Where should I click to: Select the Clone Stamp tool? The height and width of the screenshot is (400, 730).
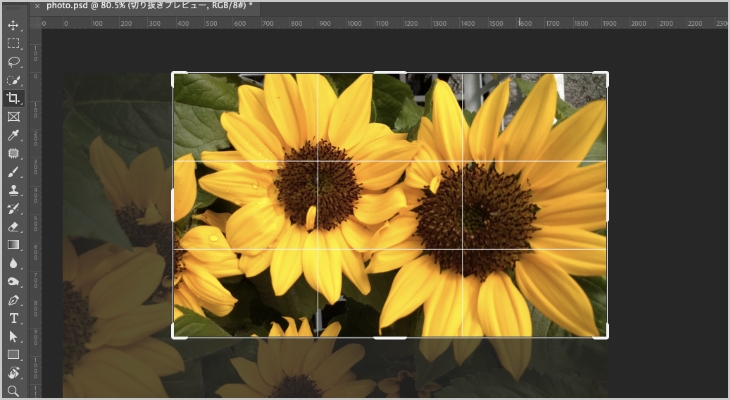point(14,190)
